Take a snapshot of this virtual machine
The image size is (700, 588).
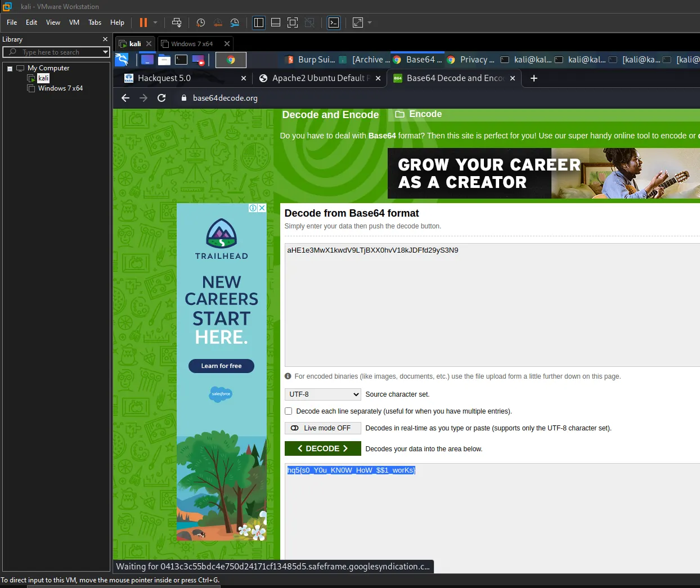(x=201, y=23)
